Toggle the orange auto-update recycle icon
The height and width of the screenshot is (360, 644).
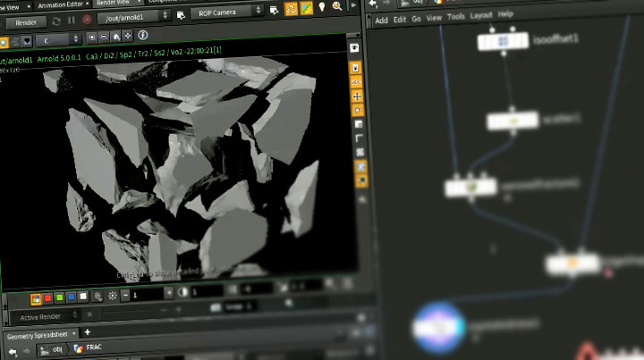click(x=291, y=9)
